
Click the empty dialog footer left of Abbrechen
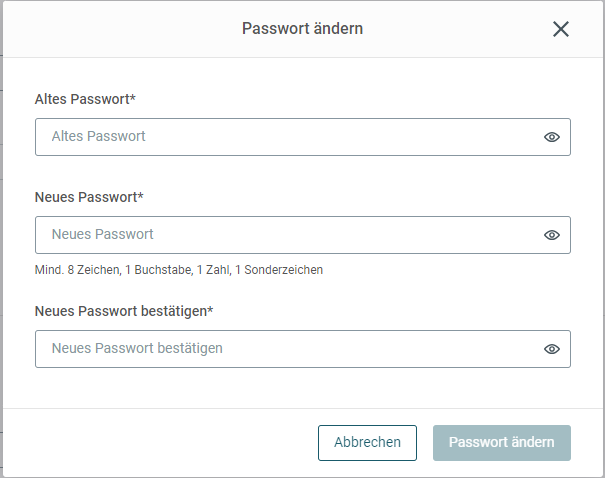click(x=160, y=443)
